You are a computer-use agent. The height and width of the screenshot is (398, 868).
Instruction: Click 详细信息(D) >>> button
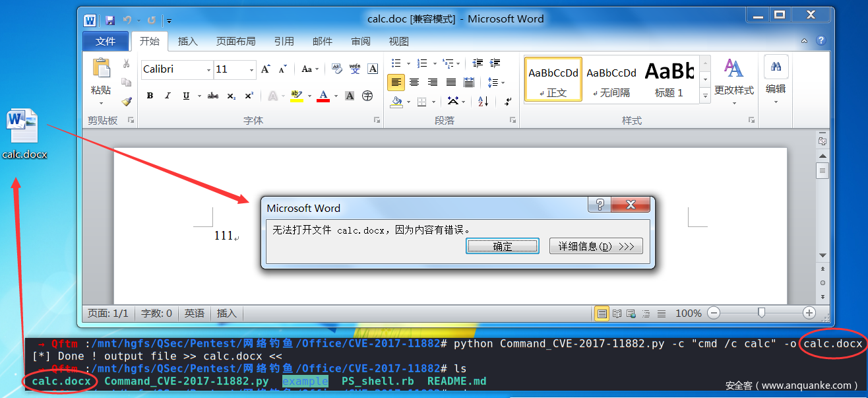pyautogui.click(x=596, y=246)
